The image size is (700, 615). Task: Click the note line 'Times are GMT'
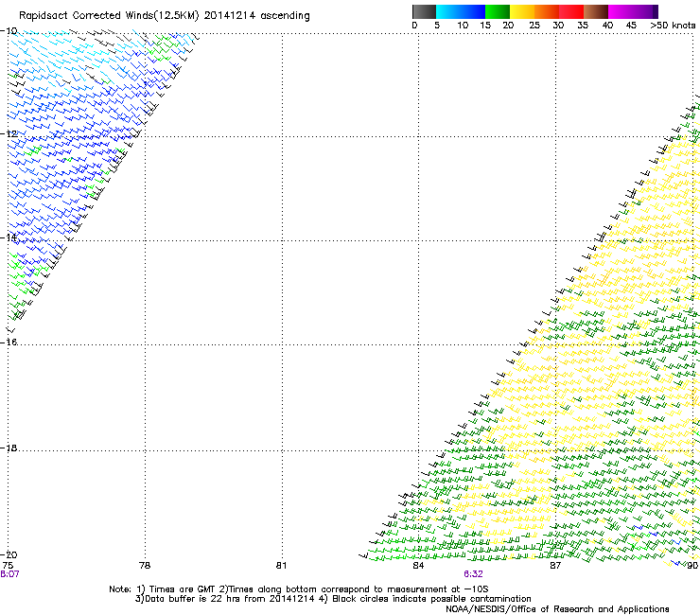pos(183,589)
